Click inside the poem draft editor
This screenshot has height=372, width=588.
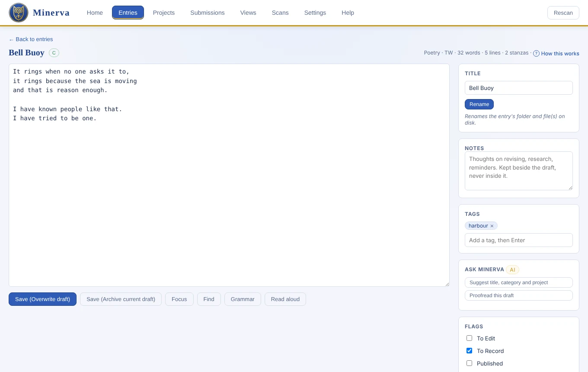229,175
